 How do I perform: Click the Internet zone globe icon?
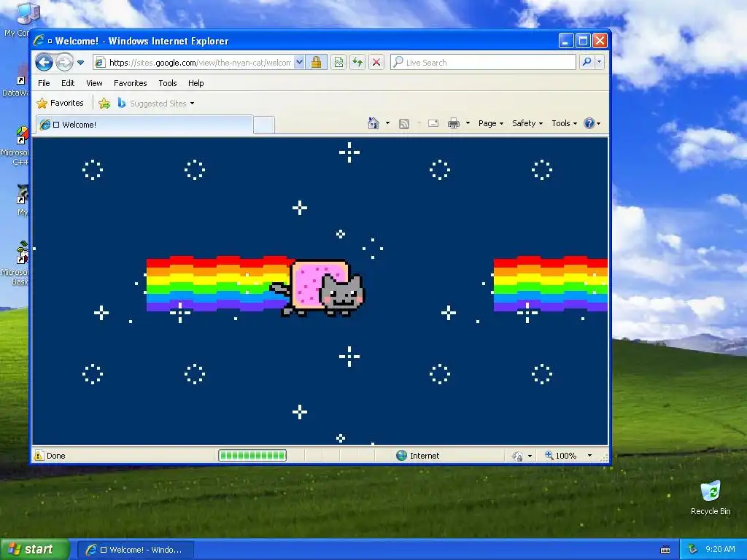pyautogui.click(x=402, y=456)
